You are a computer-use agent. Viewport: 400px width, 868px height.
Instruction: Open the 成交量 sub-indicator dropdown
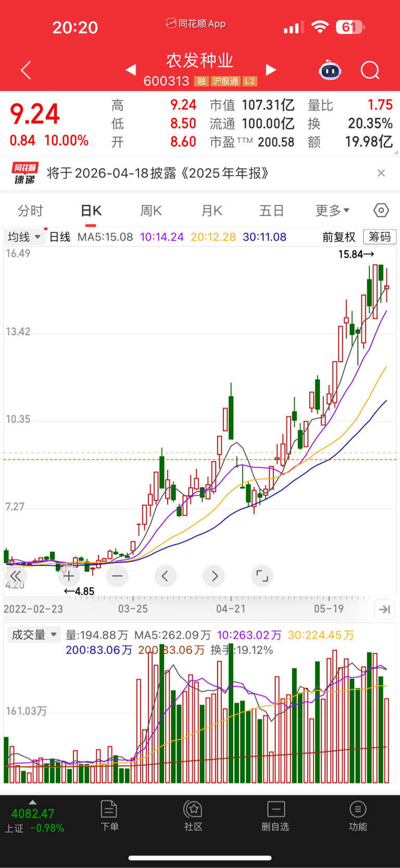click(x=34, y=634)
